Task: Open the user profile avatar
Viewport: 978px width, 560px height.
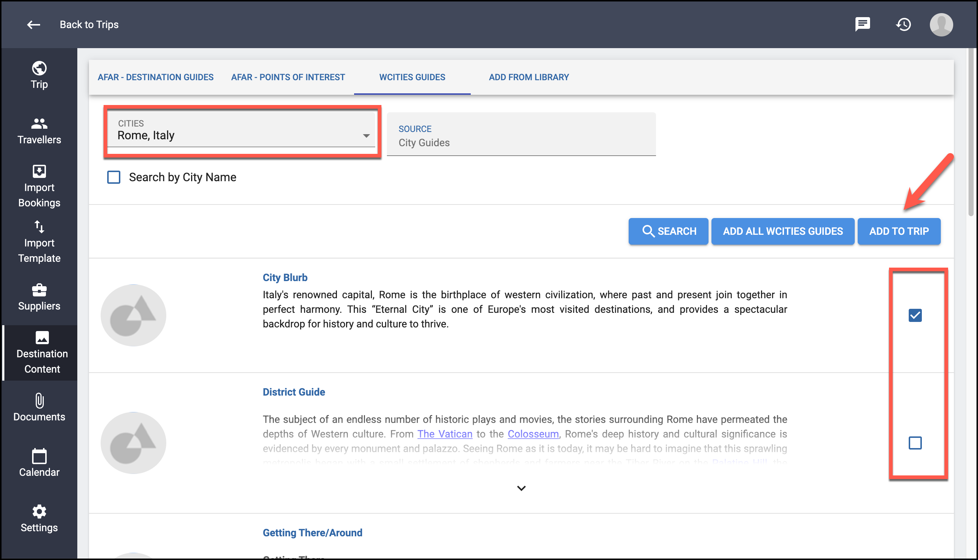Action: 941,25
